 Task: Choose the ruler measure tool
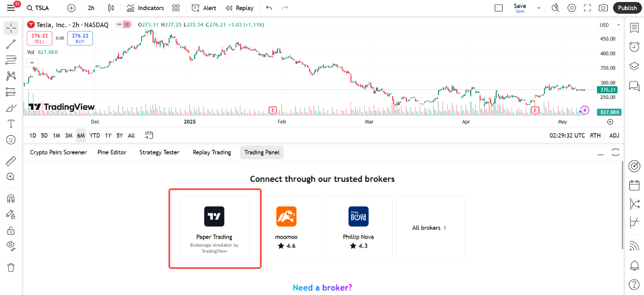coord(11,161)
